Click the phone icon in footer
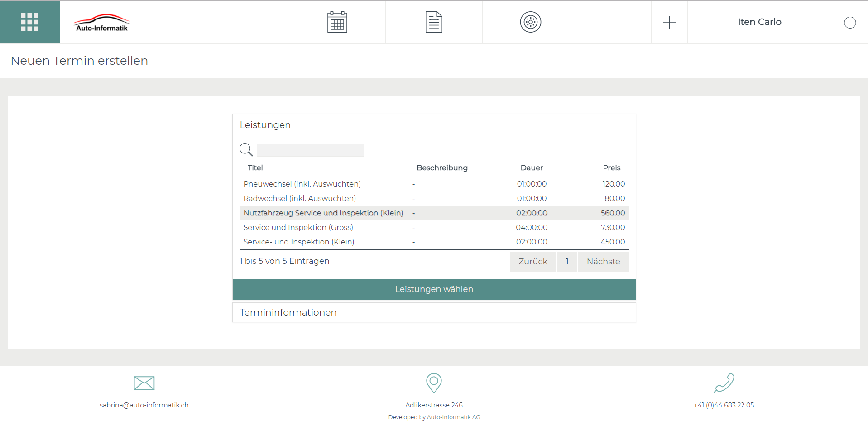The image size is (868, 426). tap(724, 383)
